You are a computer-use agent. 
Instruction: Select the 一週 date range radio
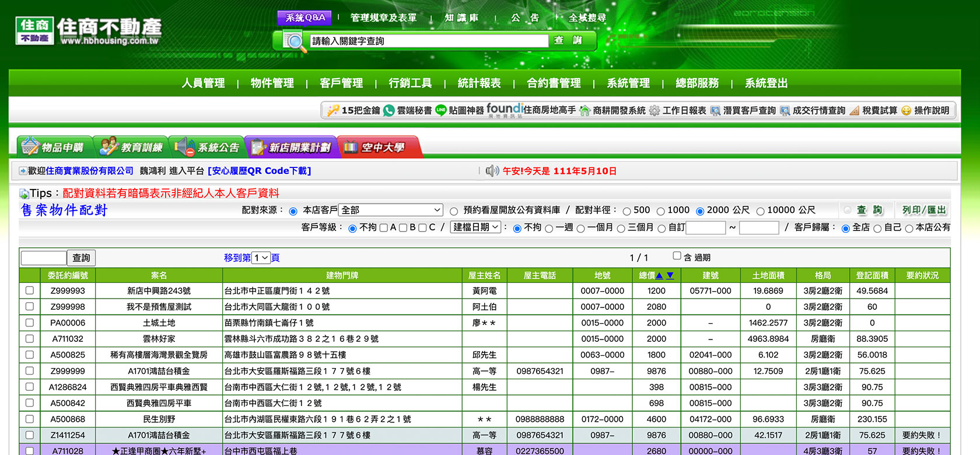[549, 229]
